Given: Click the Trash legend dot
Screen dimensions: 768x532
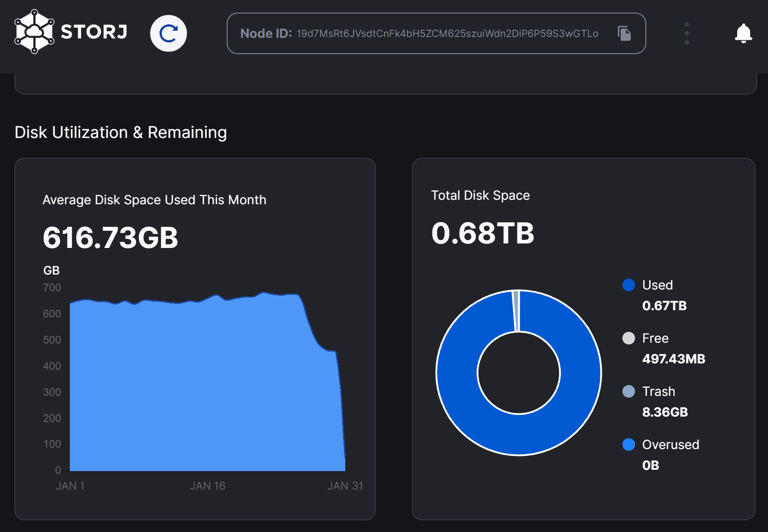Looking at the screenshot, I should [628, 391].
